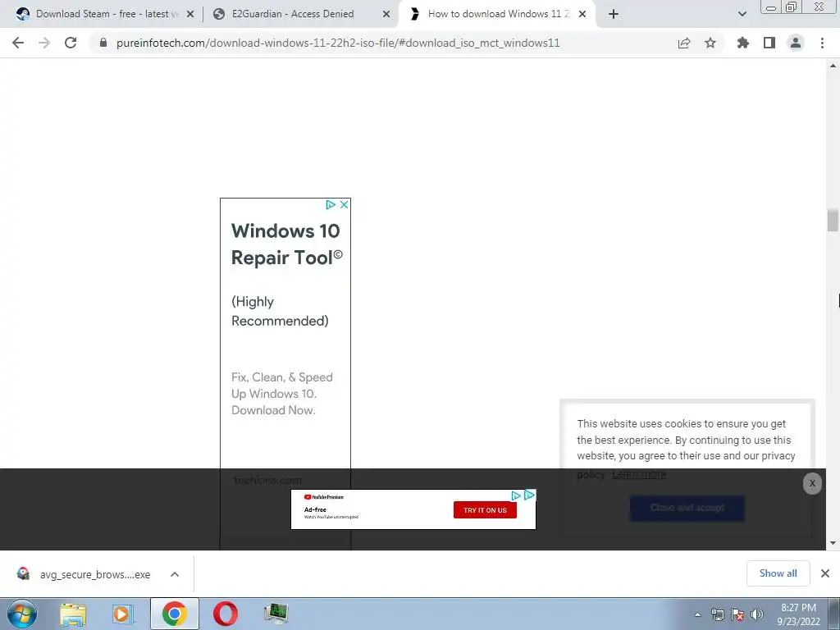Open the Learn more privacy link
This screenshot has width=840, height=630.
pyautogui.click(x=638, y=475)
